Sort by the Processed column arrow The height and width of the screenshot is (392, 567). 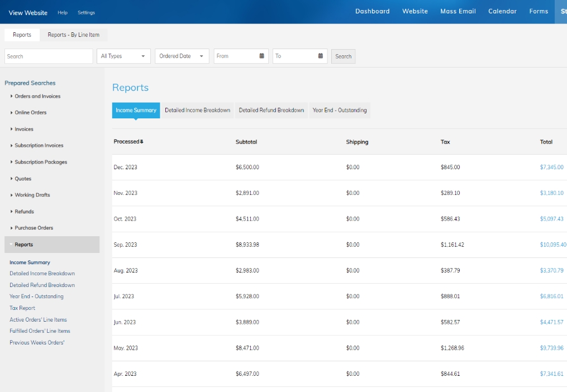tap(142, 142)
